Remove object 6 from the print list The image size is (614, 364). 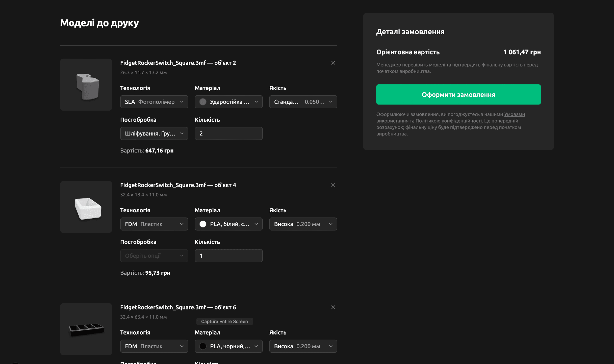(x=333, y=307)
